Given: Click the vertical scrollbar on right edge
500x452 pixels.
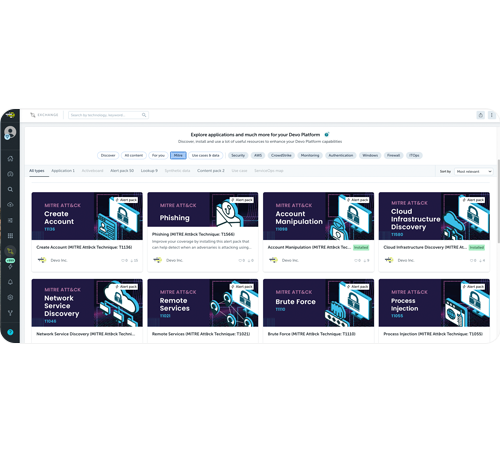Looking at the screenshot, I should coord(498,201).
